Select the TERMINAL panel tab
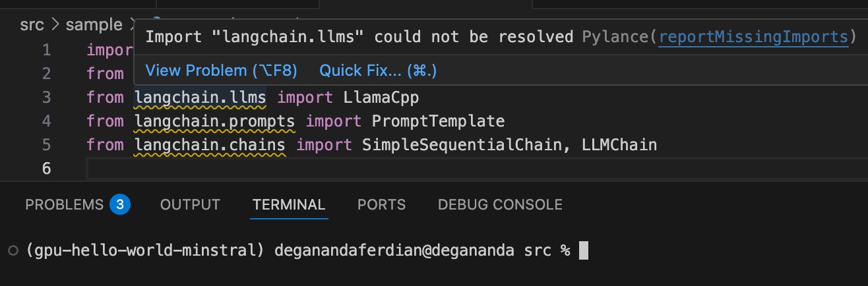Viewport: 868px width, 286px height. [289, 204]
